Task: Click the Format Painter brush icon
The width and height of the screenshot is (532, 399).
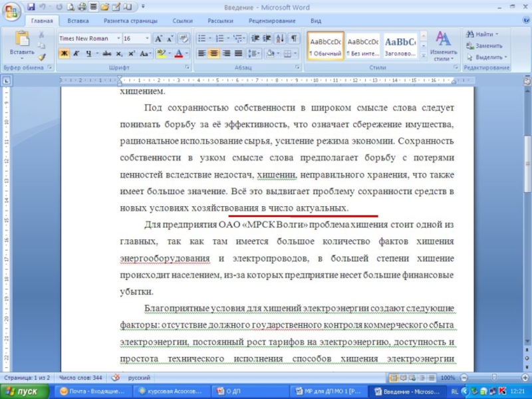Action: pos(42,57)
